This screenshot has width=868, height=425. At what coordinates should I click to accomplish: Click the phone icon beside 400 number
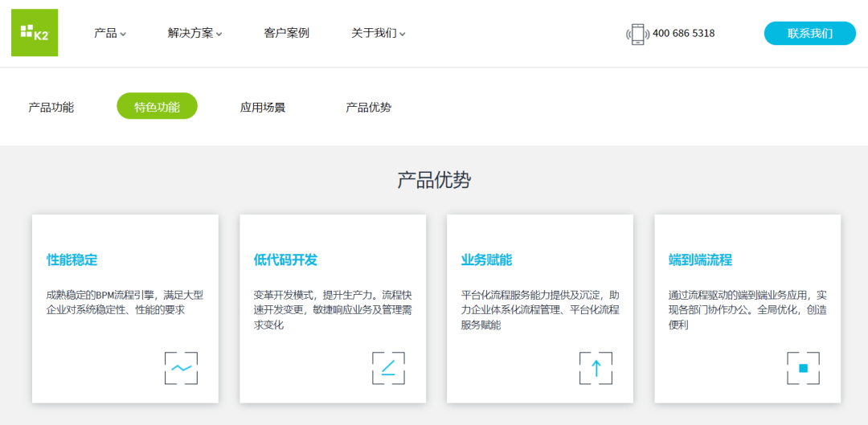coord(637,34)
